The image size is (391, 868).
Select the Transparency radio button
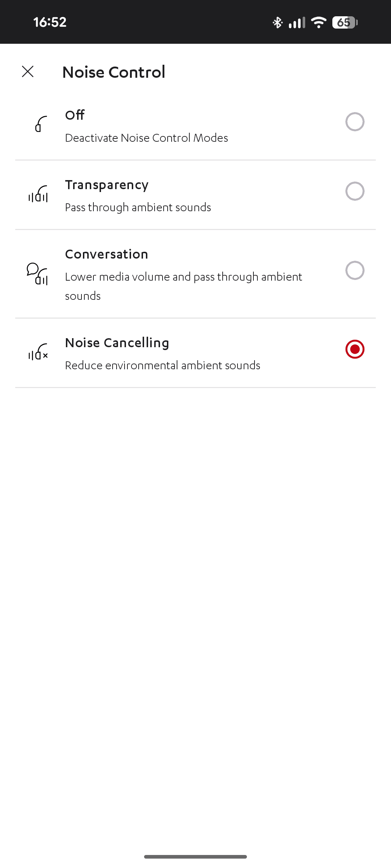tap(354, 191)
